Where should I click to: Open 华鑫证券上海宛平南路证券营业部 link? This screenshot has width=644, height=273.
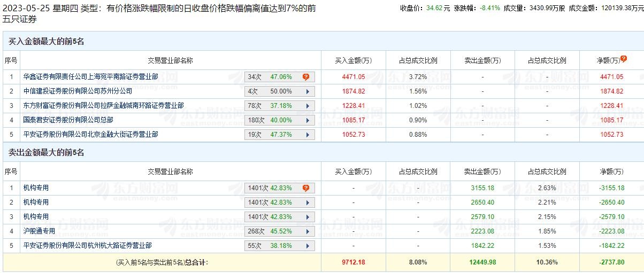tap(90, 77)
